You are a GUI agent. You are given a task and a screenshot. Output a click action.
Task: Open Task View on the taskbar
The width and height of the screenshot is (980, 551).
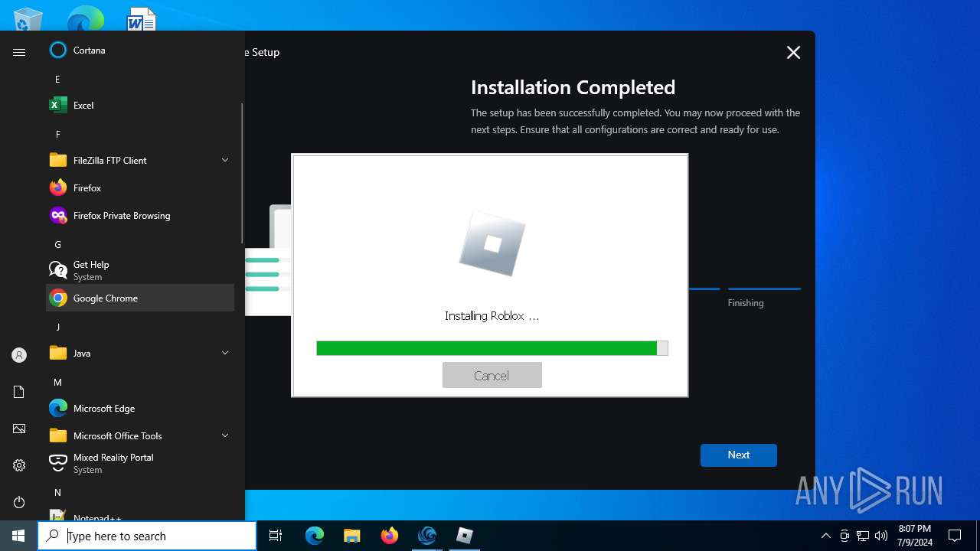[x=276, y=536]
